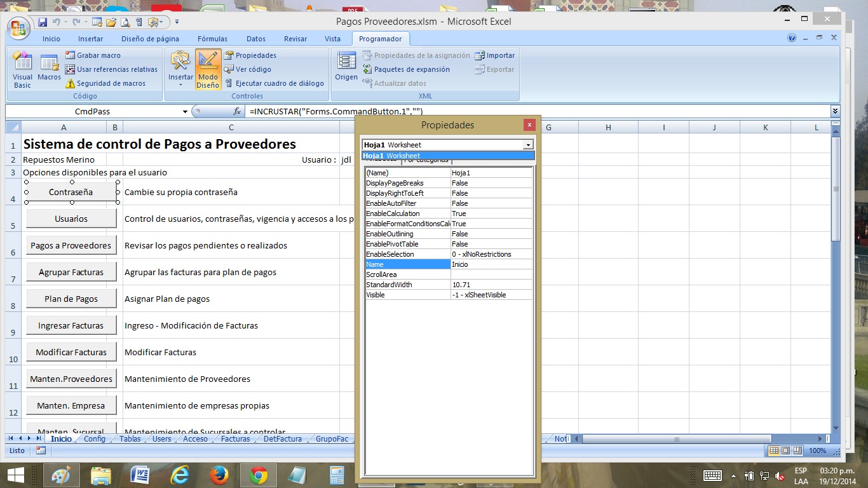Screen dimensions: 868x488
Task: Click Manten.Proveedores button
Action: pos(71,379)
